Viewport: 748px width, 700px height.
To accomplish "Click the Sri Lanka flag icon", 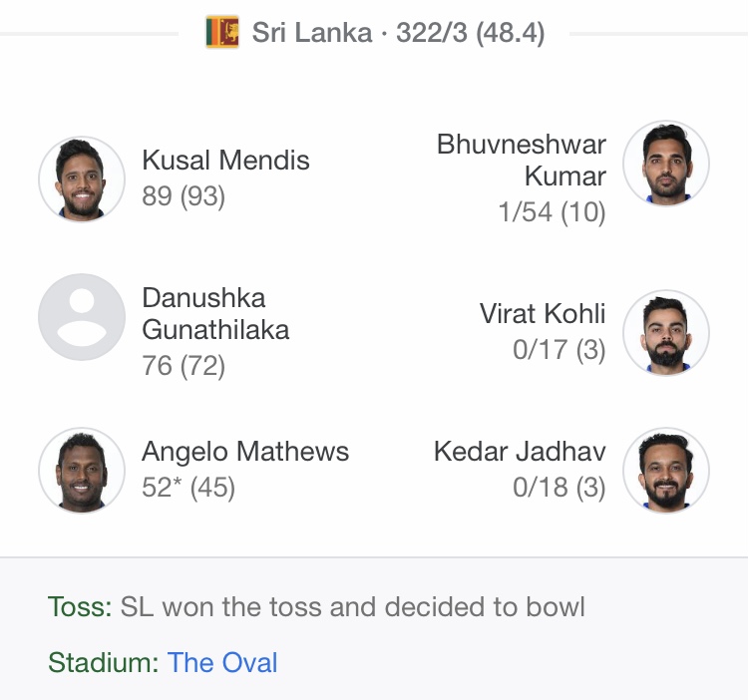I will (x=222, y=33).
